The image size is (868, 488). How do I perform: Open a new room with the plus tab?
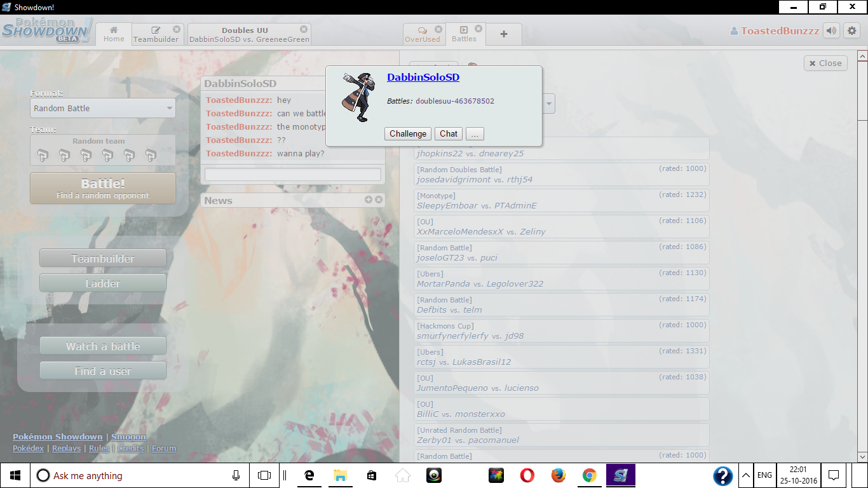coord(504,34)
